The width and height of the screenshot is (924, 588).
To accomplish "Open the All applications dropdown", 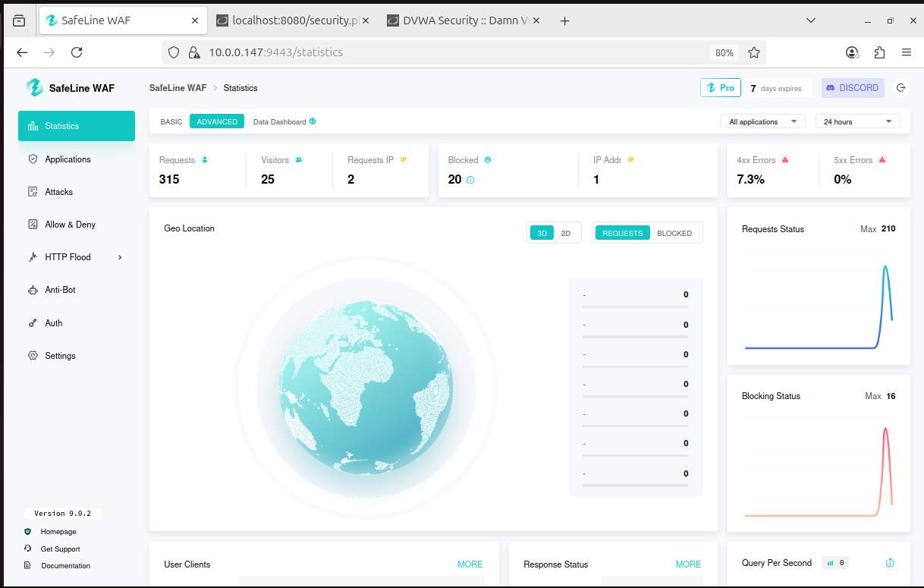I will [762, 121].
